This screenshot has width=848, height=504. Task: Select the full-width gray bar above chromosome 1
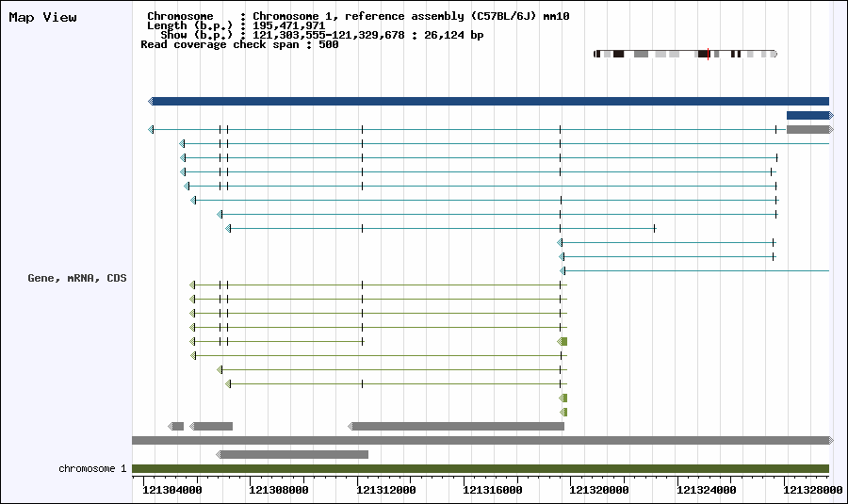481,440
